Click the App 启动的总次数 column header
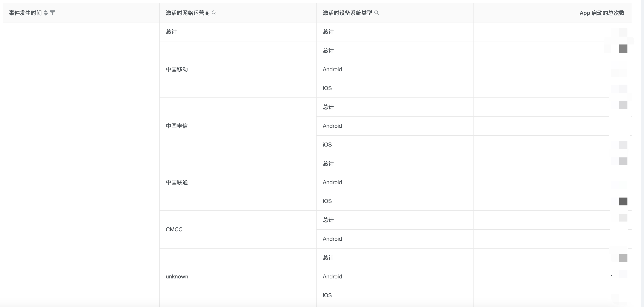 602,13
